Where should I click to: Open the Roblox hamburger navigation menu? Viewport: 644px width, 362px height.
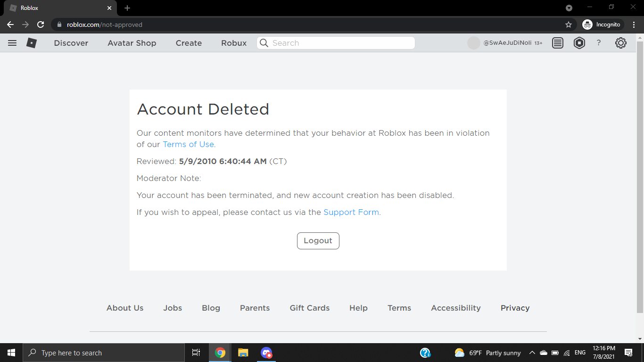(x=12, y=43)
